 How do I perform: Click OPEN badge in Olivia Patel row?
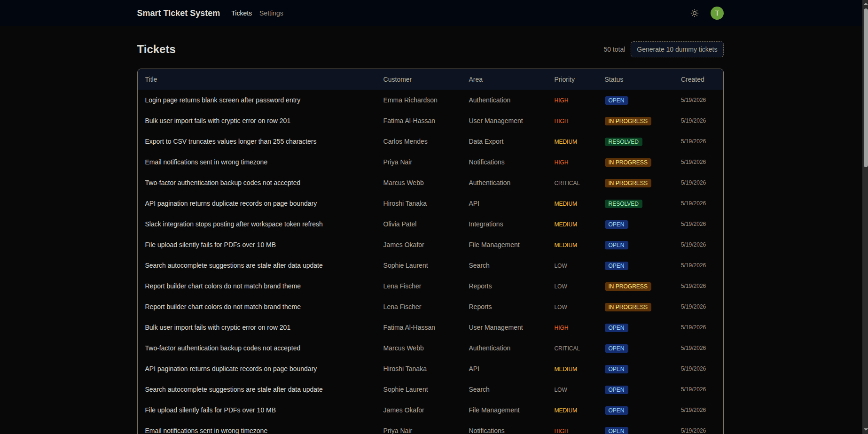(616, 225)
